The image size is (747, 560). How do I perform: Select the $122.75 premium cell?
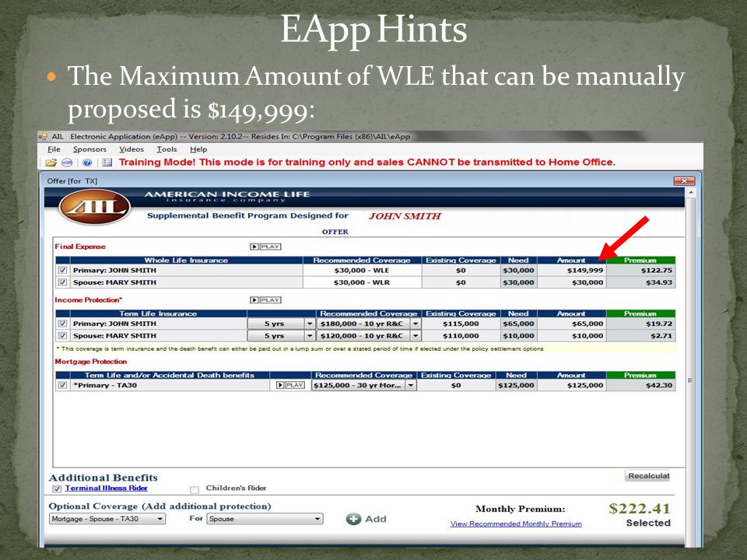[640, 270]
